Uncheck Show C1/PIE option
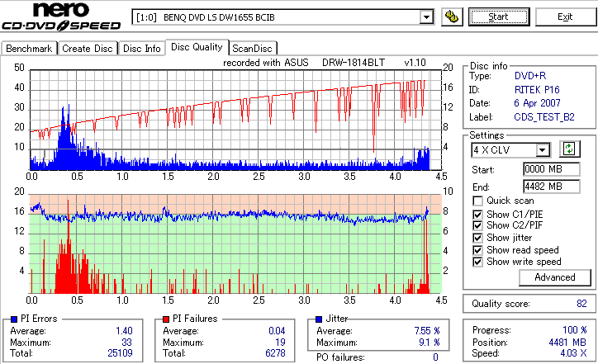 point(477,215)
